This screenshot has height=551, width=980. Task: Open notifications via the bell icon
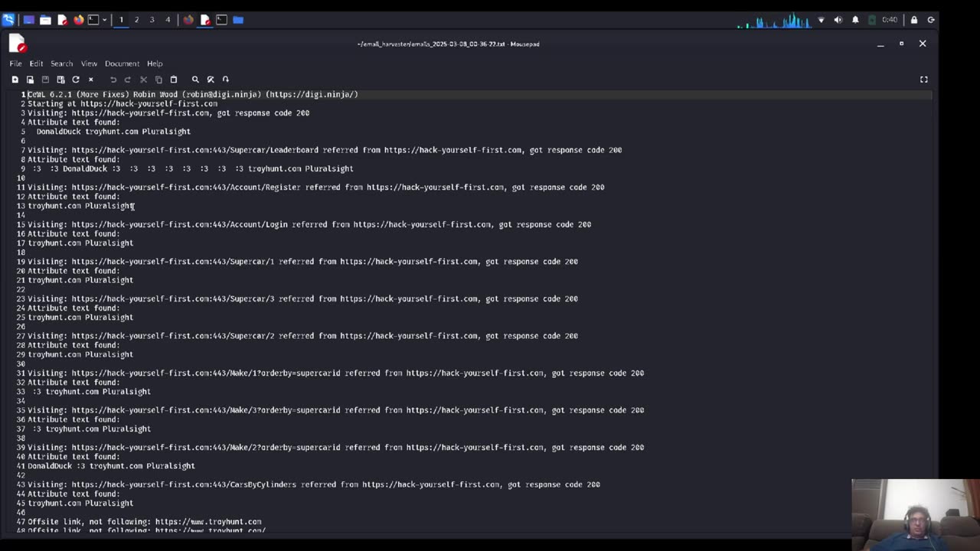855,20
